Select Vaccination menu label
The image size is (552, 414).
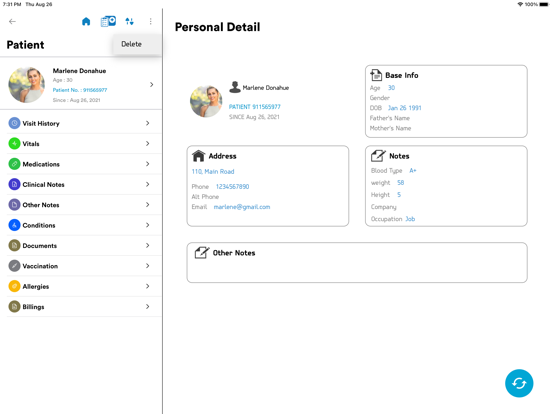[40, 266]
